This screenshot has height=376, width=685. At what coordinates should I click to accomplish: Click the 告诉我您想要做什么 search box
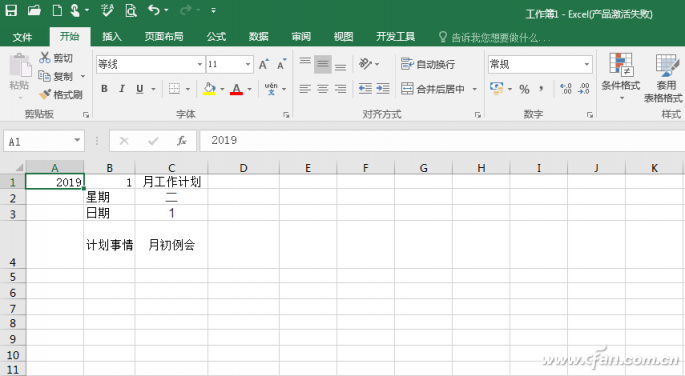tap(496, 38)
